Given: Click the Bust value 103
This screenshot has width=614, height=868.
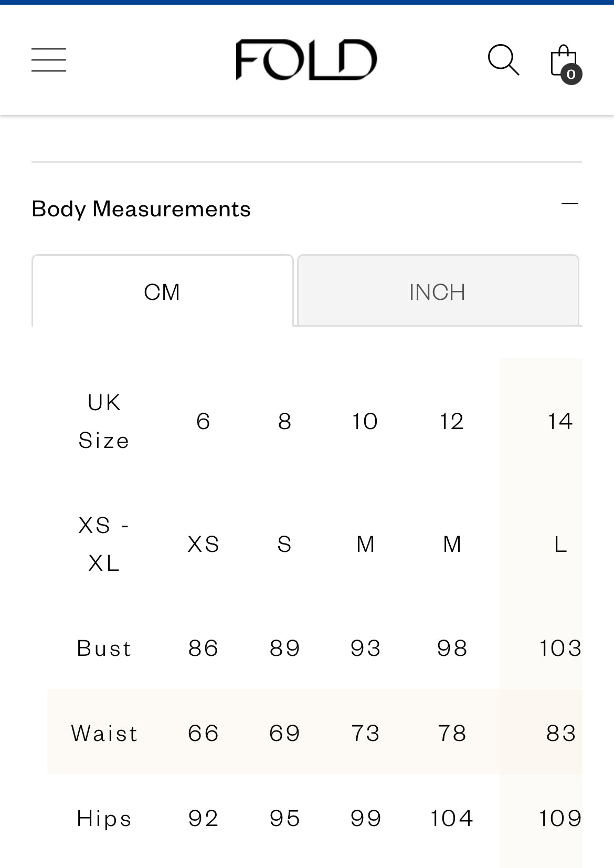Looking at the screenshot, I should tap(560, 648).
